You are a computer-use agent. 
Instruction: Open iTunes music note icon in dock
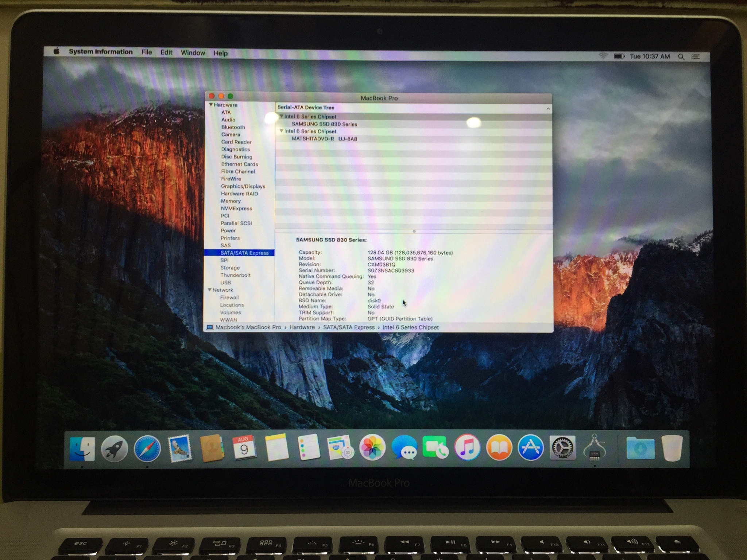pos(467,447)
